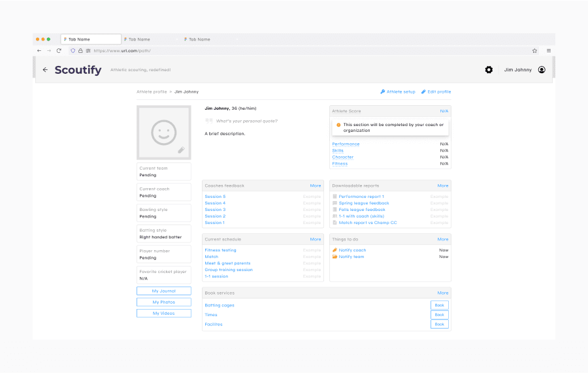Image resolution: width=588 pixels, height=373 pixels.
Task: Open the browser hamburger menu
Action: (549, 50)
